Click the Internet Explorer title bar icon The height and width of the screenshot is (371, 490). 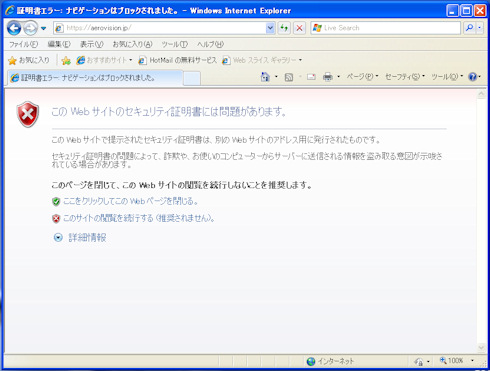tap(10, 10)
